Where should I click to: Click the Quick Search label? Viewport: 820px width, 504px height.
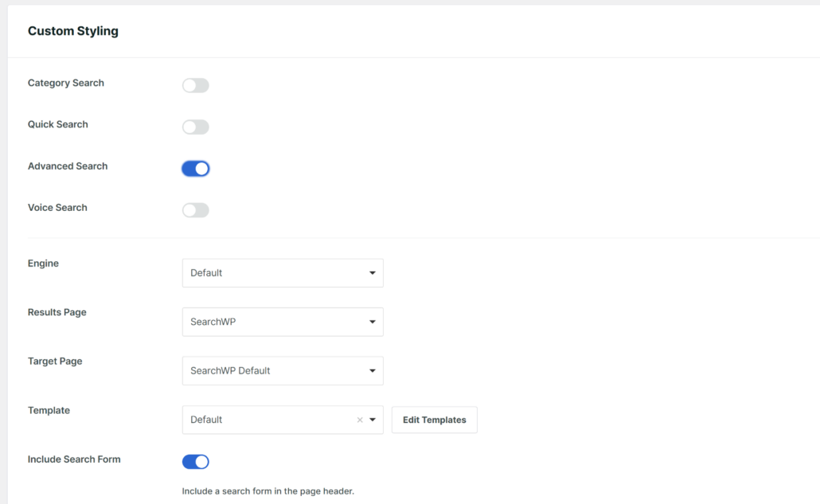(x=57, y=124)
